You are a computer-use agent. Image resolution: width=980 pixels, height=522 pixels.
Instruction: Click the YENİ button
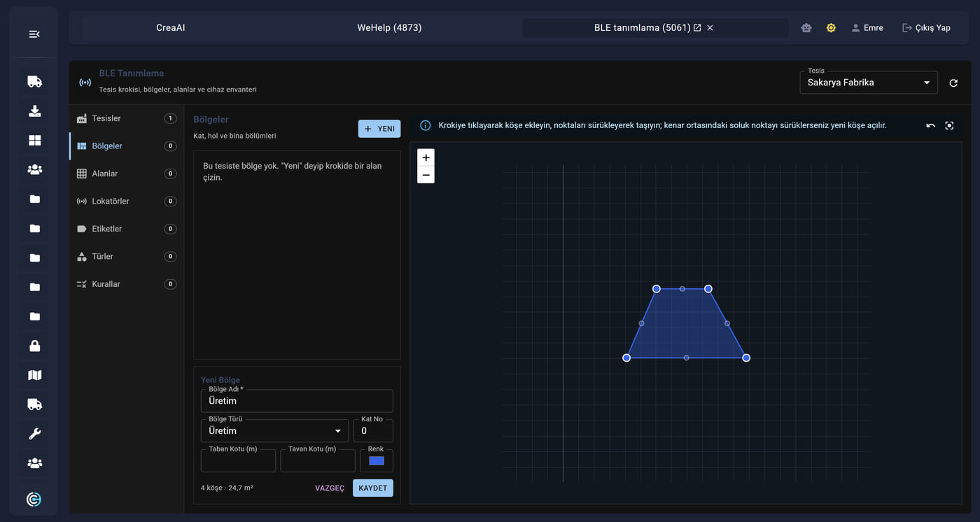(379, 129)
